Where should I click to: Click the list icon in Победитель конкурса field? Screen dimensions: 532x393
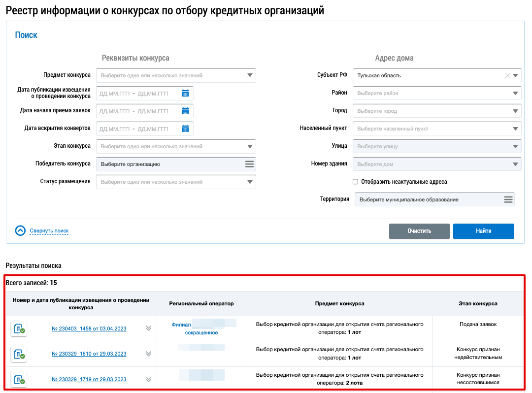[x=249, y=164]
